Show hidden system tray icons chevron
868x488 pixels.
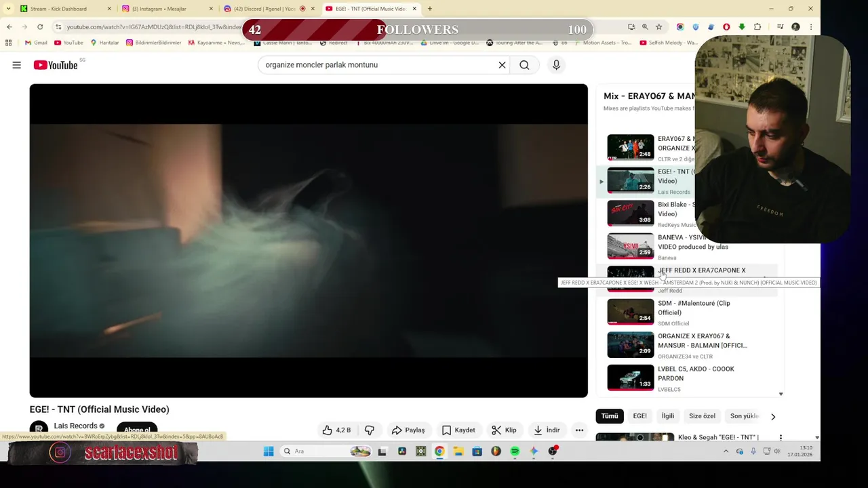pyautogui.click(x=726, y=451)
